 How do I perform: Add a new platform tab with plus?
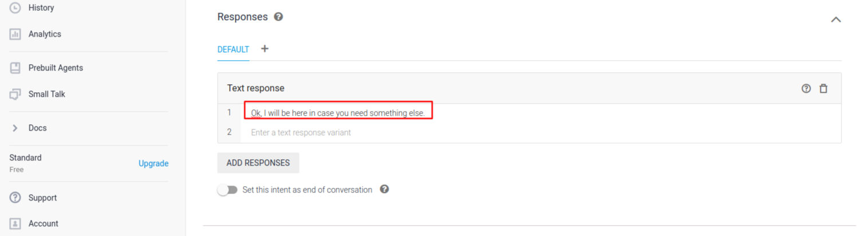[265, 49]
